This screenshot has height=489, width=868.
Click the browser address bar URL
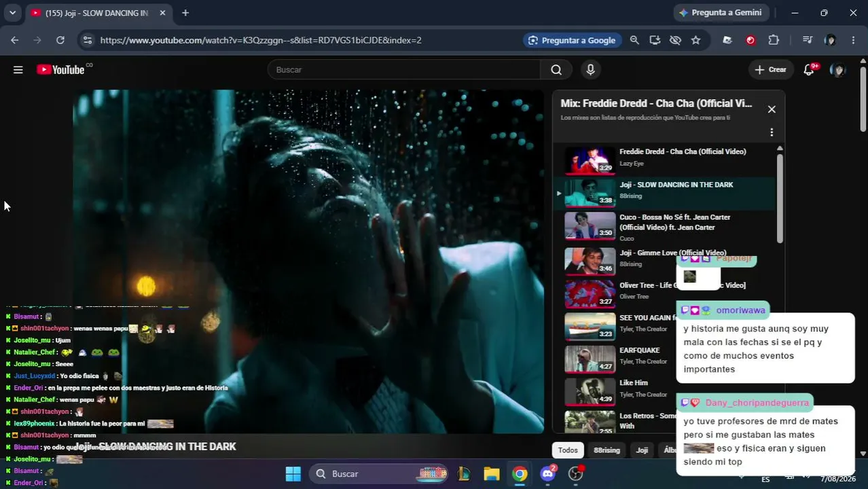(x=261, y=40)
